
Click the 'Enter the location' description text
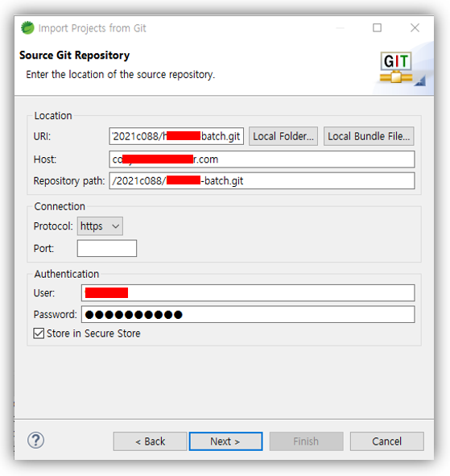point(121,75)
